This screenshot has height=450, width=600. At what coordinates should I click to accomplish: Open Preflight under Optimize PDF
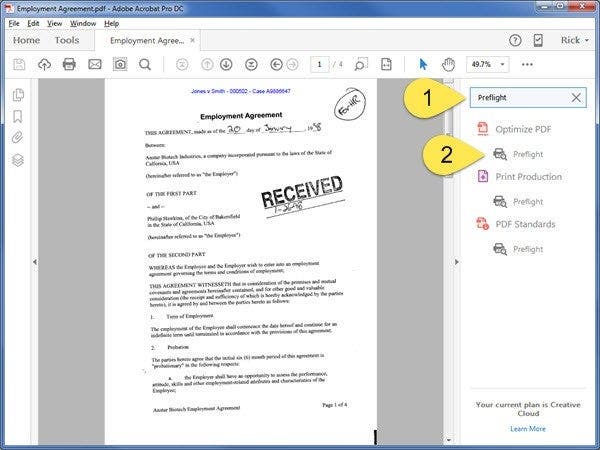click(x=527, y=153)
